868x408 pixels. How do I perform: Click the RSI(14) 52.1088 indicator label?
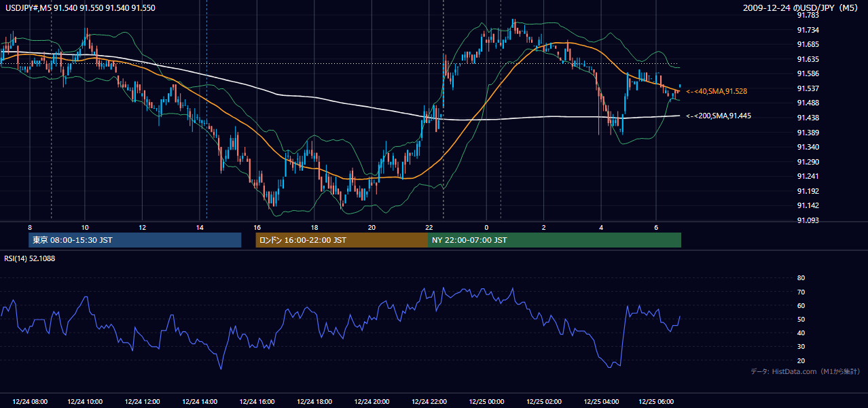click(x=30, y=258)
